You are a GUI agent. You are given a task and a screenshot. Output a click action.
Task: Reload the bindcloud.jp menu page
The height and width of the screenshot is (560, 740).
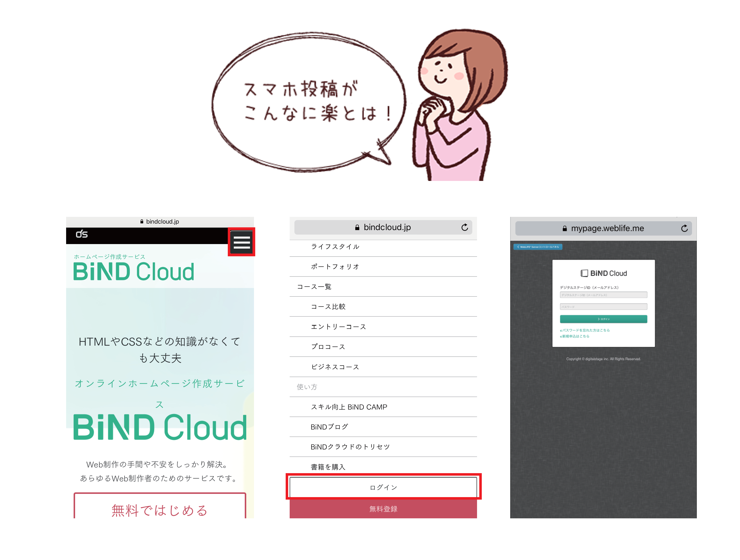click(465, 228)
